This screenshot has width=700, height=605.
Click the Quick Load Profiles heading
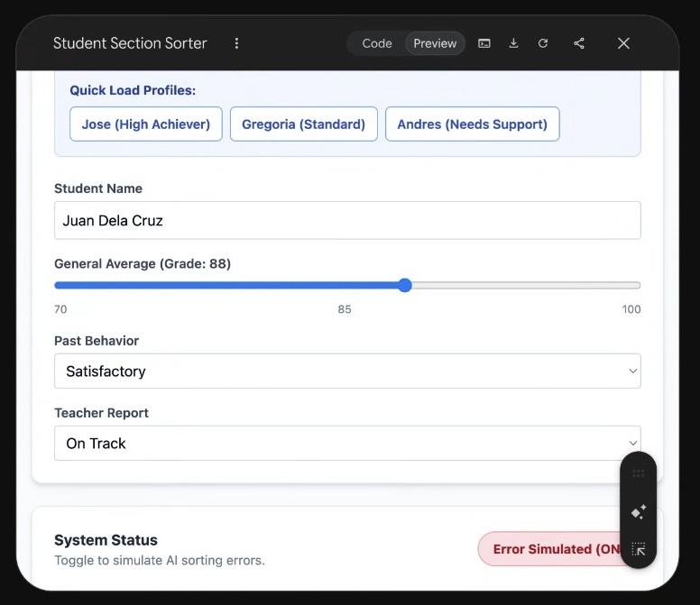click(133, 90)
